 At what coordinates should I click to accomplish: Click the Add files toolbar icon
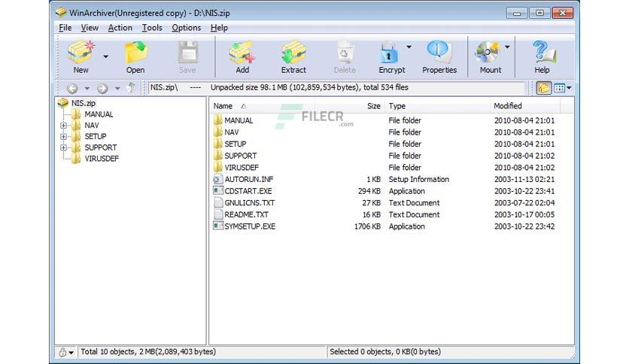[x=242, y=53]
